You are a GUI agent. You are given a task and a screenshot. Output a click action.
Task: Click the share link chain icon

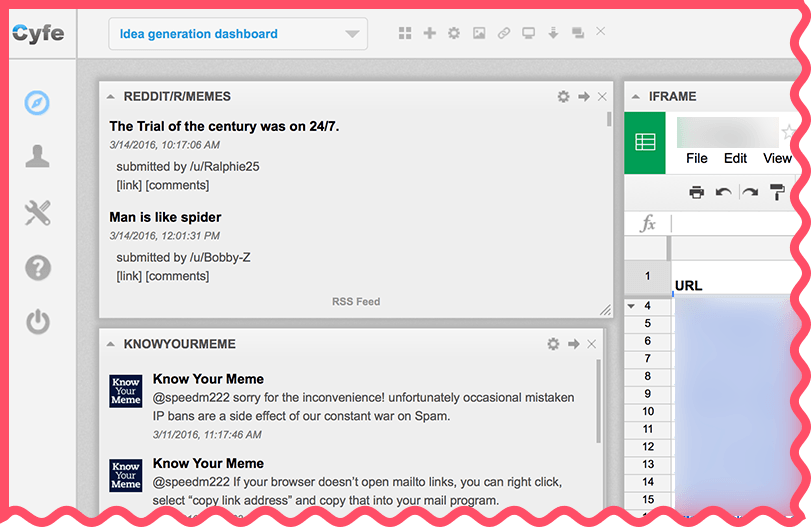pyautogui.click(x=504, y=33)
